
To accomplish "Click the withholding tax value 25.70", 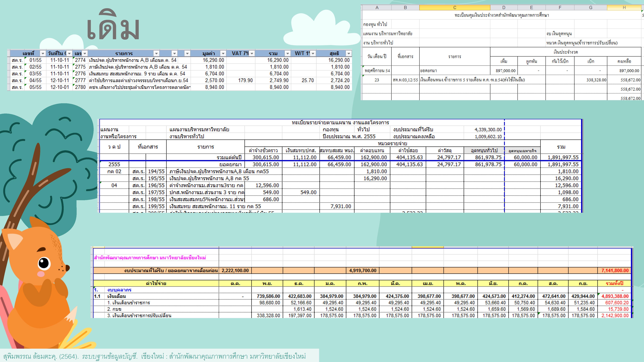I will pyautogui.click(x=307, y=80).
